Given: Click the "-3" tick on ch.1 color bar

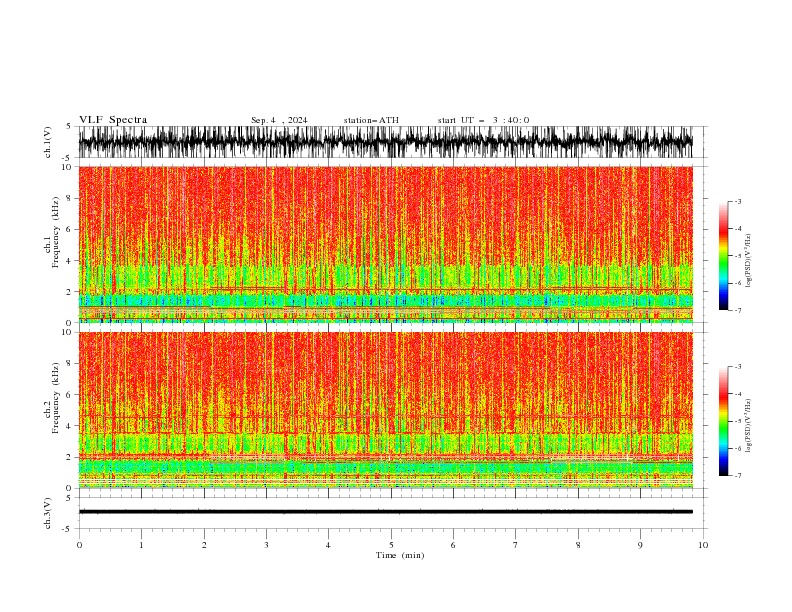Looking at the screenshot, I should [738, 201].
